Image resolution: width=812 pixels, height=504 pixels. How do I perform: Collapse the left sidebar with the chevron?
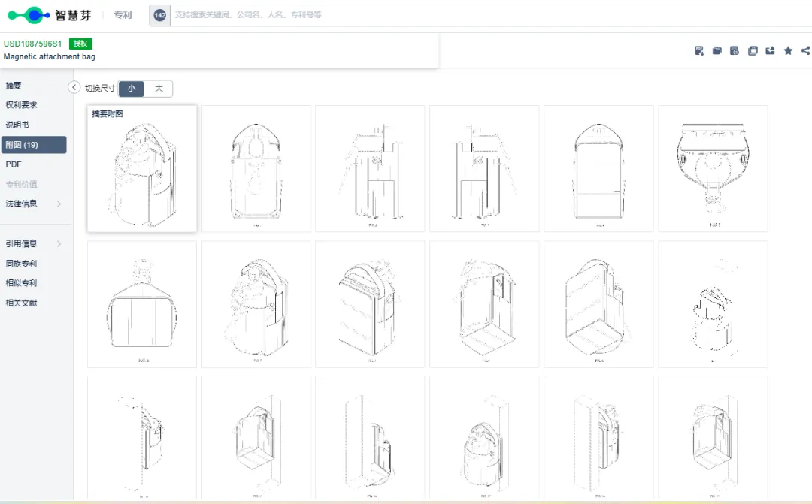(74, 87)
